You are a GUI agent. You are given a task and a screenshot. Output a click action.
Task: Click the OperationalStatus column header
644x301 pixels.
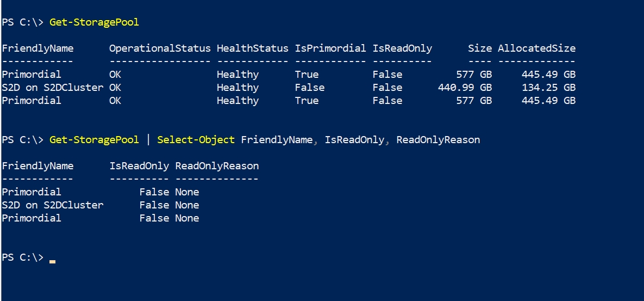(x=160, y=48)
